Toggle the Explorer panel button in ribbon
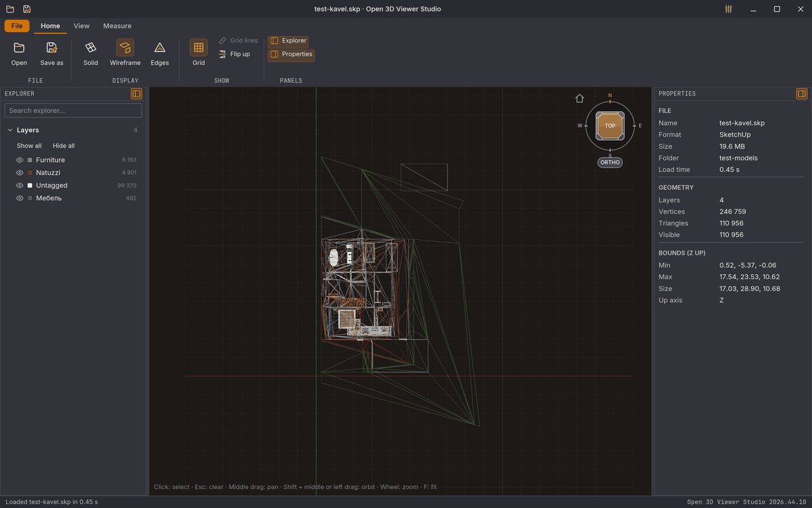The width and height of the screenshot is (812, 508). [x=288, y=41]
